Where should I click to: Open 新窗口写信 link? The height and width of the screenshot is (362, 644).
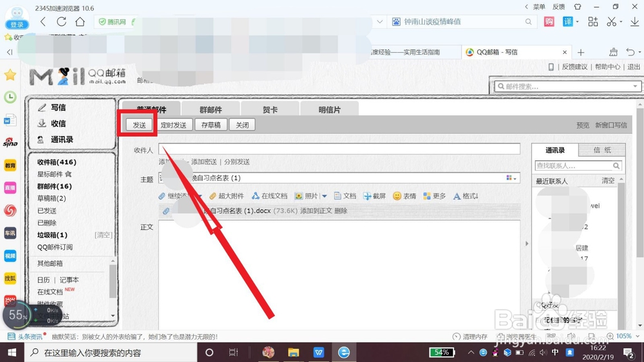point(611,126)
